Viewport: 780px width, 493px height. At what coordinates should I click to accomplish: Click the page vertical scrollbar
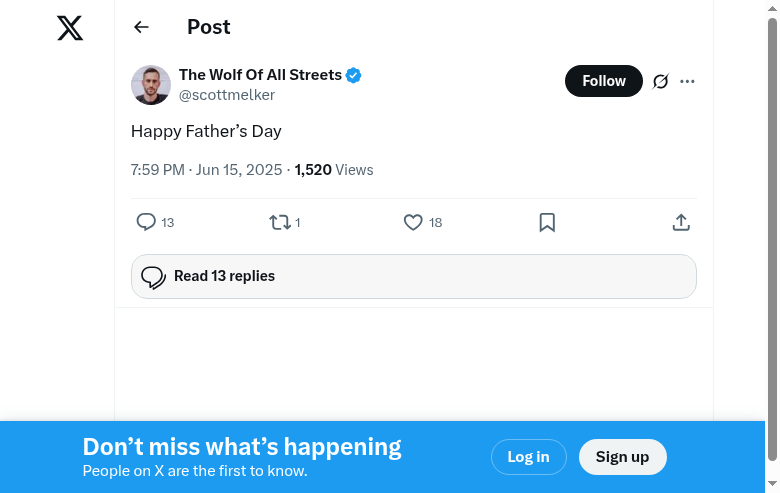[771, 240]
